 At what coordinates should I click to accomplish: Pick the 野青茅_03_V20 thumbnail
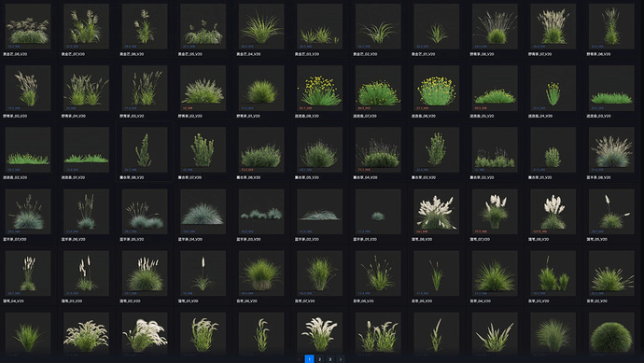click(x=145, y=88)
